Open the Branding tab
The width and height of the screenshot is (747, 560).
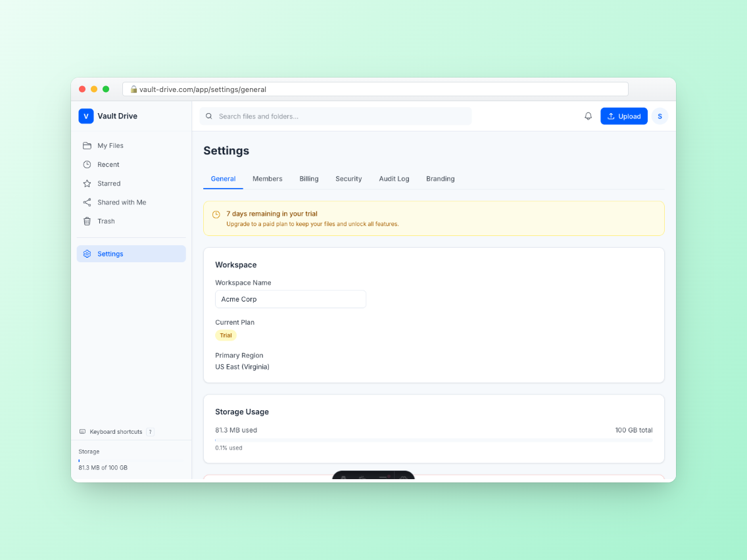(x=440, y=179)
